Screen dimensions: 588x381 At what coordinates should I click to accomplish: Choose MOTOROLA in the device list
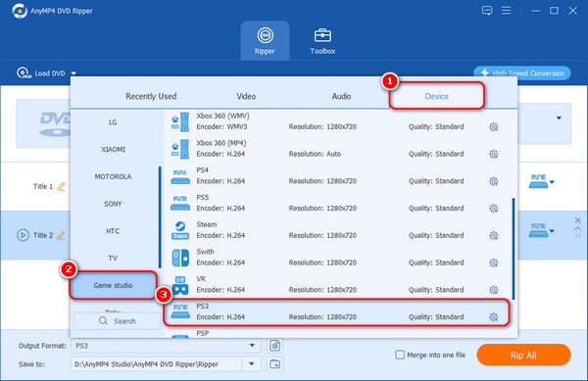(113, 176)
